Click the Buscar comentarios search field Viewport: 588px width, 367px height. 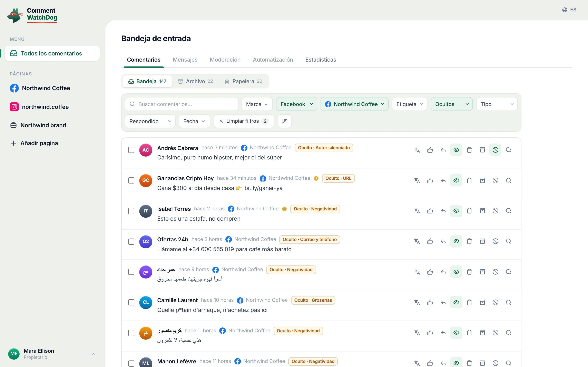[182, 104]
